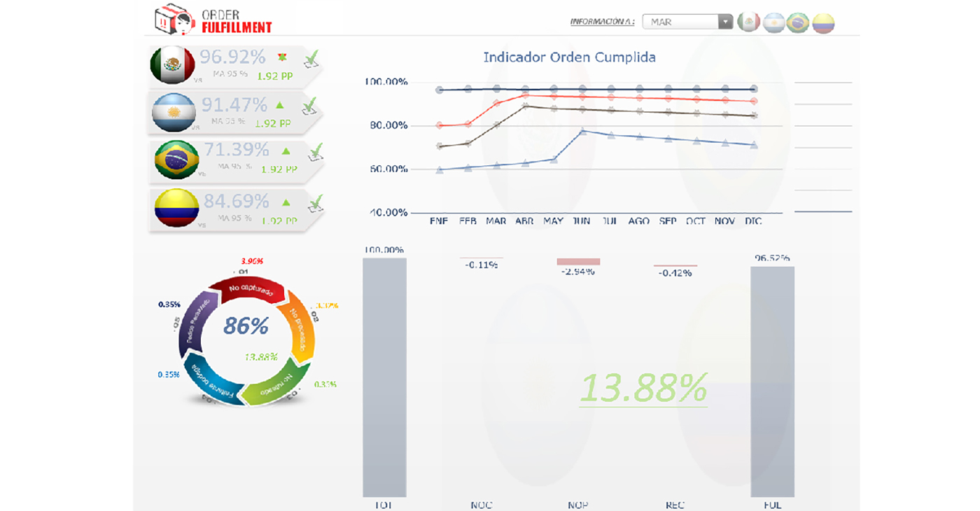980x511 pixels.
Task: Click the REC category label under the bars
Action: (x=675, y=505)
